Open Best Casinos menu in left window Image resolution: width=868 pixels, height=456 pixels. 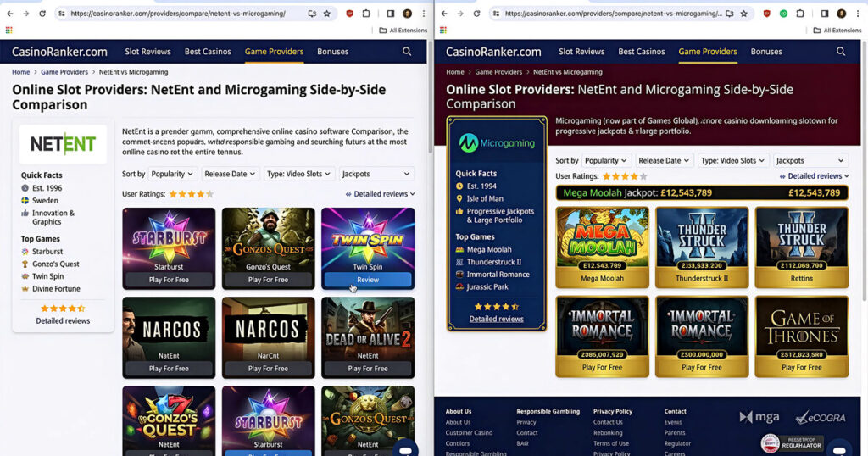(208, 52)
